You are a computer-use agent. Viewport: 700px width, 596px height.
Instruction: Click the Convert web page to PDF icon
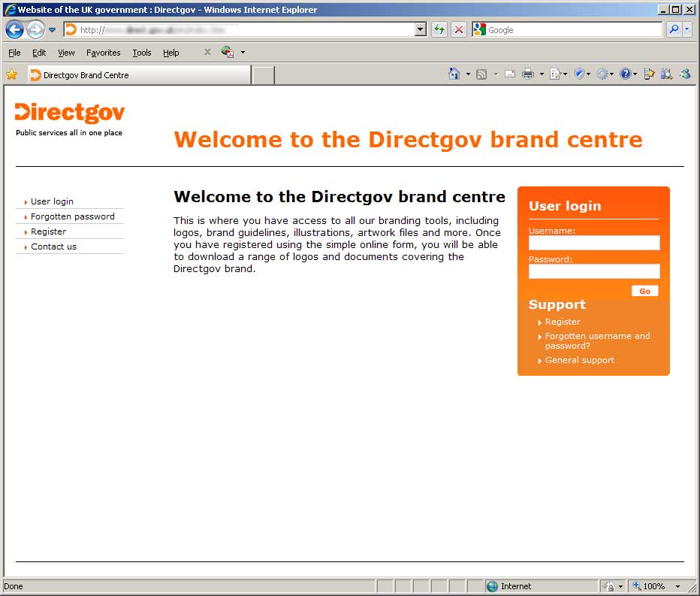[x=228, y=53]
